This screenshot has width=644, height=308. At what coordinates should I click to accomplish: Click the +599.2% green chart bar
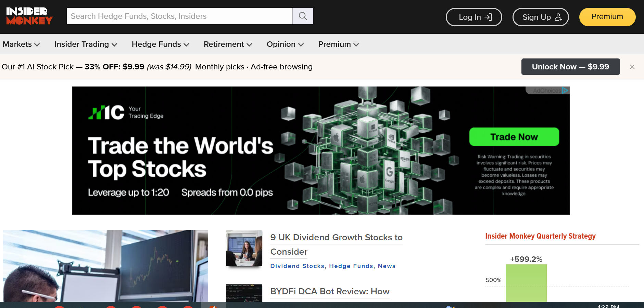tap(526, 283)
